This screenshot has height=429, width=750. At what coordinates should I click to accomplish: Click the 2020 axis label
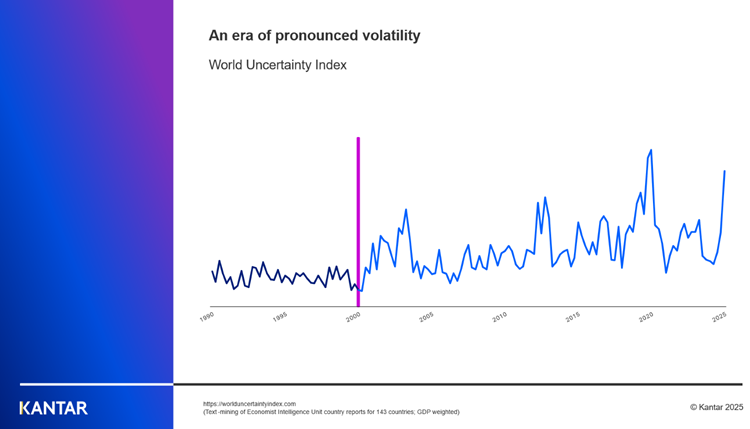pos(646,316)
